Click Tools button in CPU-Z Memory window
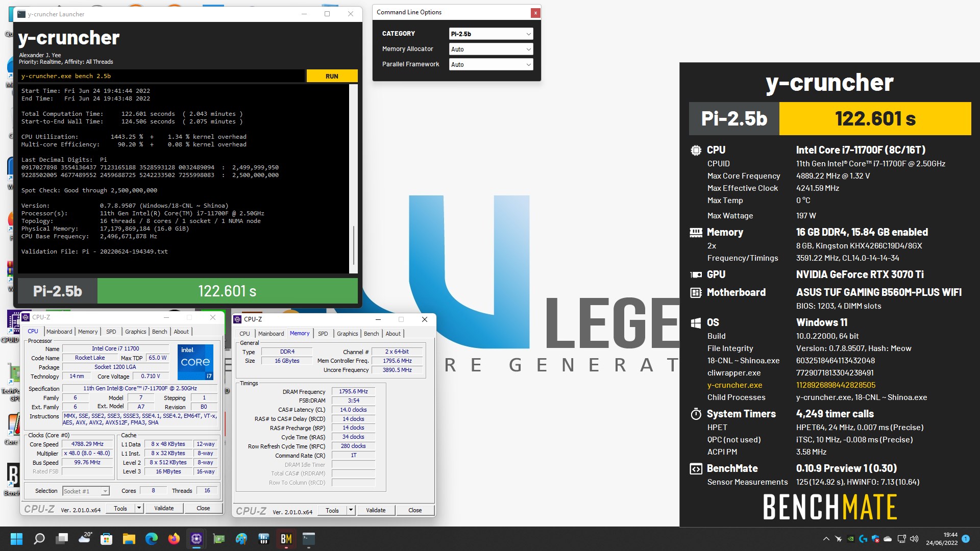Image resolution: width=980 pixels, height=551 pixels. tap(332, 510)
